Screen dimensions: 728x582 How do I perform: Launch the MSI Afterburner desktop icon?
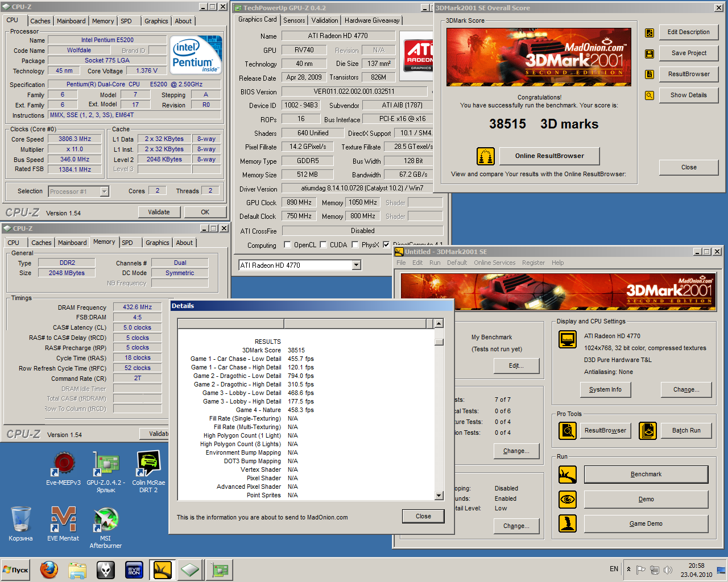[106, 527]
